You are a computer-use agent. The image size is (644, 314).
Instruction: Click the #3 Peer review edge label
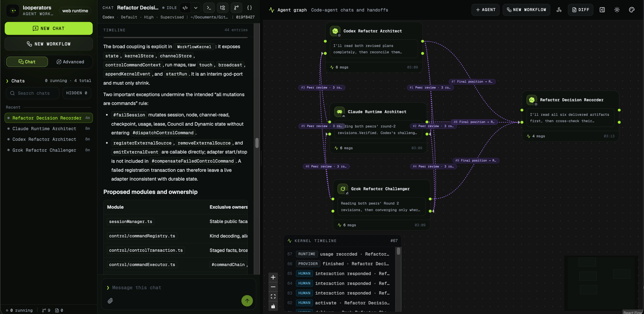coord(322,88)
